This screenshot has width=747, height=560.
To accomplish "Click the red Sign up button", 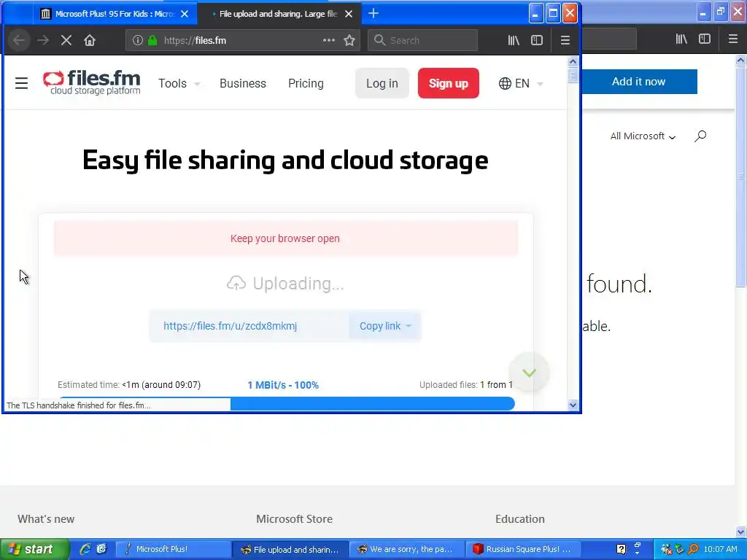I will tap(449, 83).
